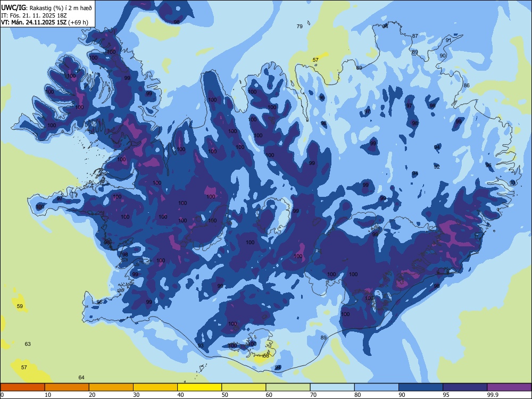Pick the 80–90 medium blue legend swatch
Viewport: 532px width, 399px height.
tap(377, 387)
